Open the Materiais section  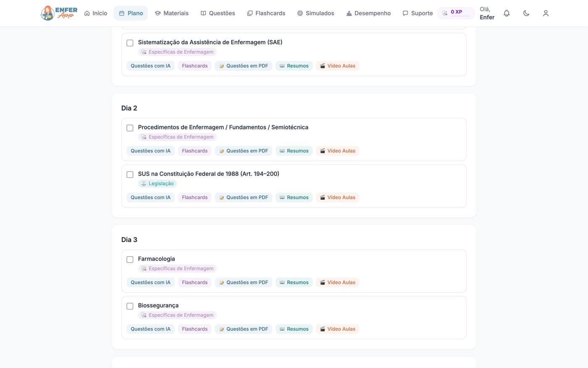click(x=172, y=13)
